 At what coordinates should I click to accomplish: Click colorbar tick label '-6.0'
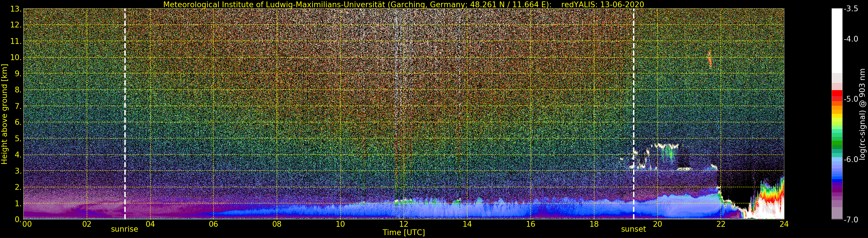click(851, 159)
